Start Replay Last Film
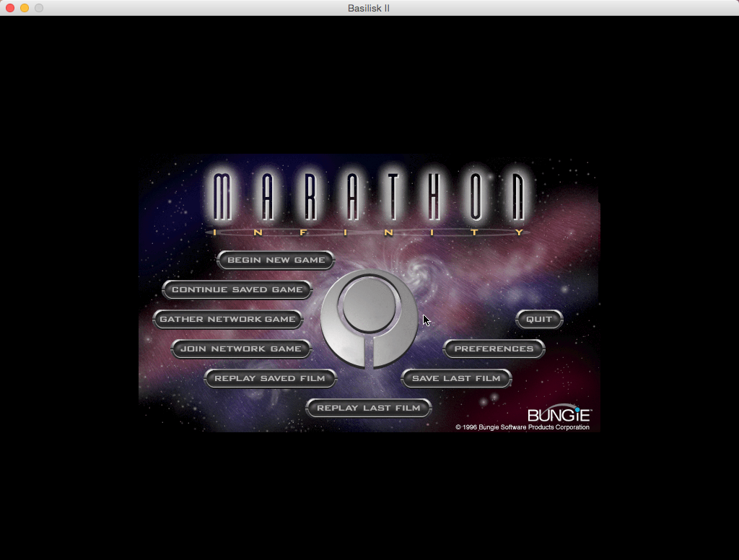The height and width of the screenshot is (560, 739). [368, 408]
